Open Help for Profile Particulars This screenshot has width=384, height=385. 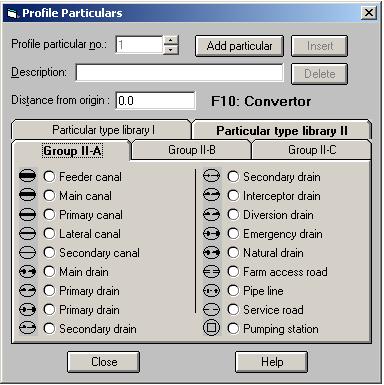tap(272, 362)
